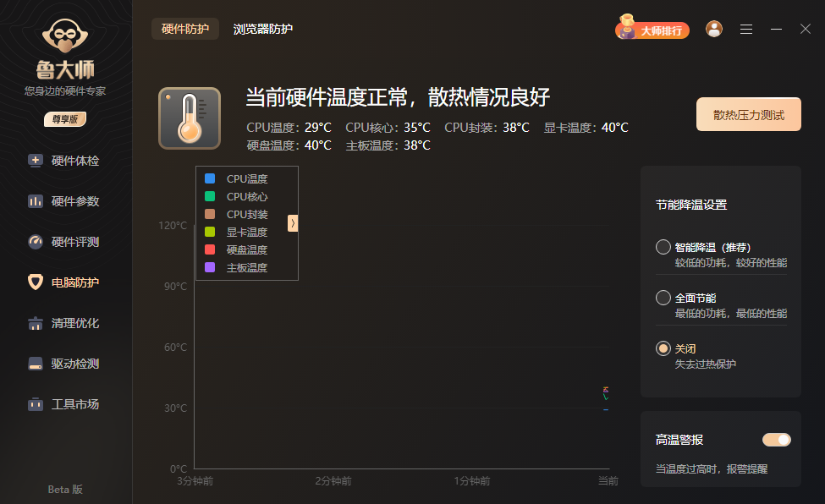
Task: Click the blue CPU温度 legend swatch
Action: pos(209,178)
